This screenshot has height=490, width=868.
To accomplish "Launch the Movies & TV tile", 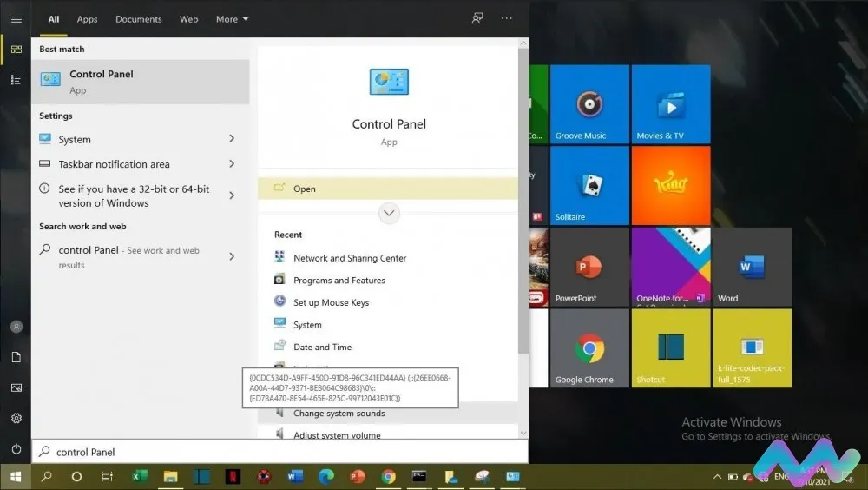I will [x=670, y=104].
